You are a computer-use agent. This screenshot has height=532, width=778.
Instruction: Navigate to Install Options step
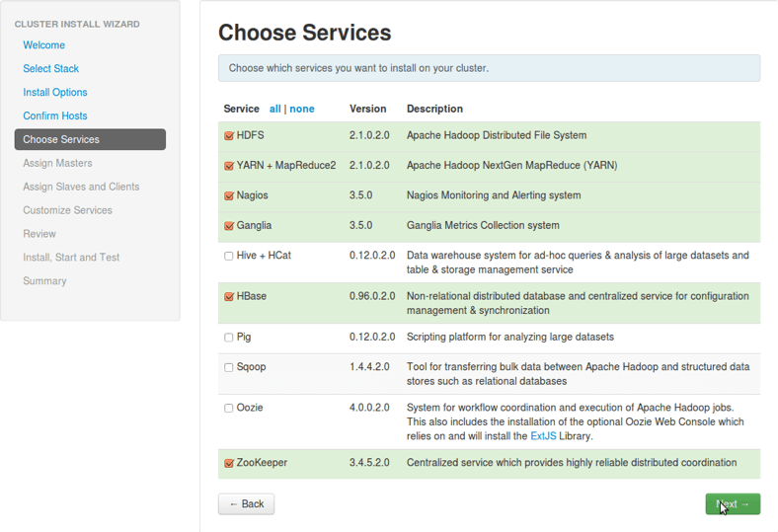point(55,93)
